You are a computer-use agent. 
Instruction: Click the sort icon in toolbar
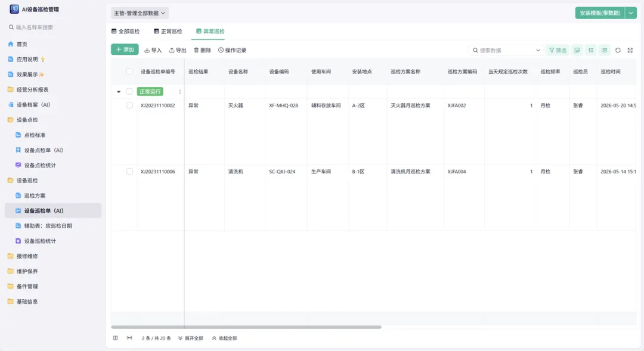coord(590,50)
